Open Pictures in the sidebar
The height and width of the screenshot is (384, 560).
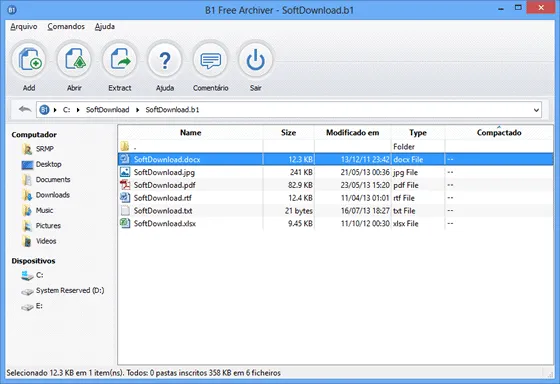(x=41, y=226)
